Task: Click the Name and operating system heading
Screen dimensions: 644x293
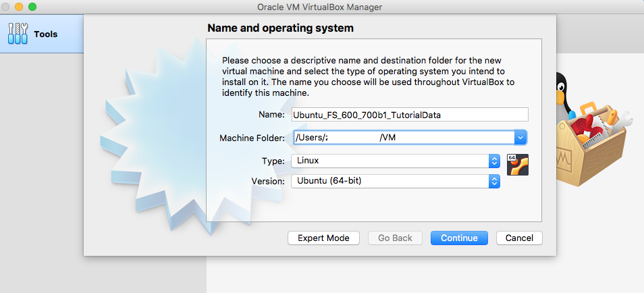Action: [280, 28]
